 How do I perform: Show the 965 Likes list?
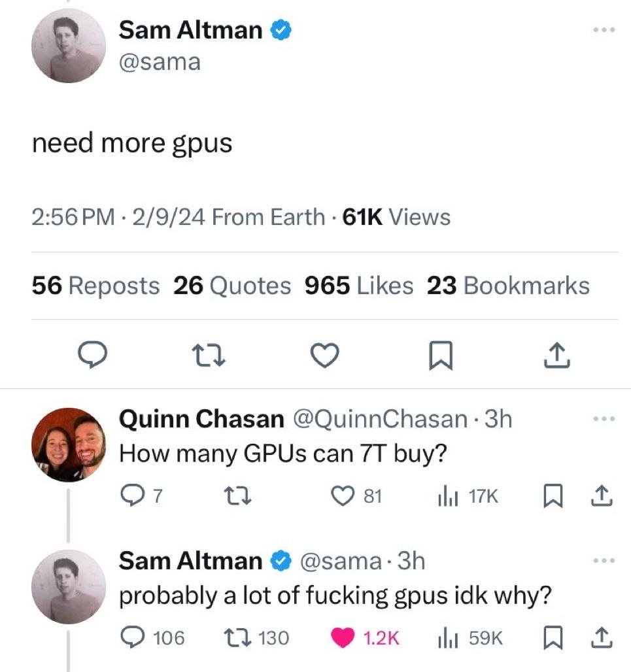coord(359,286)
